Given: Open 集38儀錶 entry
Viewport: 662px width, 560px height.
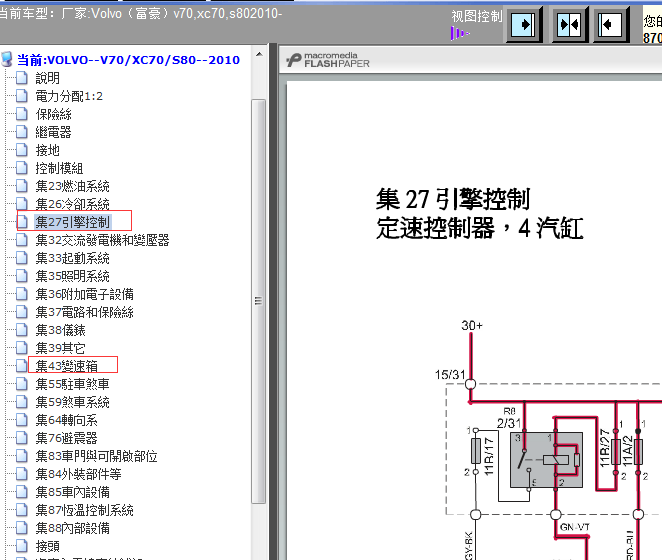Looking at the screenshot, I should [x=60, y=330].
